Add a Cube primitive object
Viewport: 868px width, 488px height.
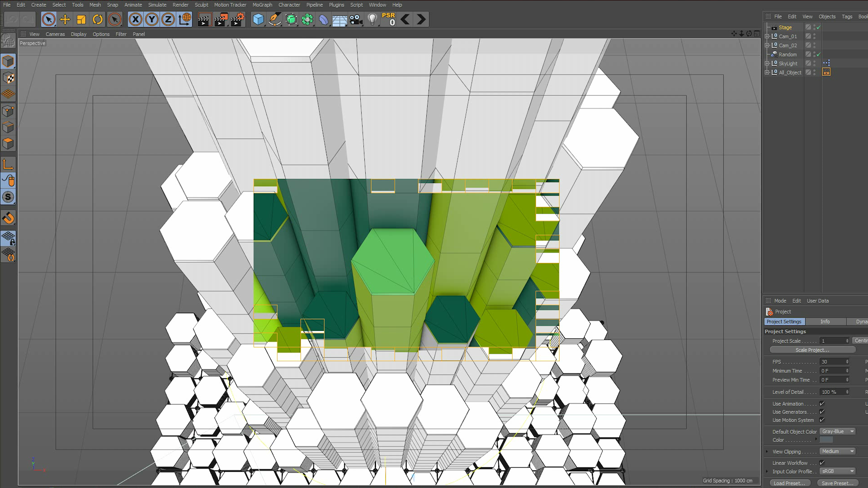(x=258, y=19)
